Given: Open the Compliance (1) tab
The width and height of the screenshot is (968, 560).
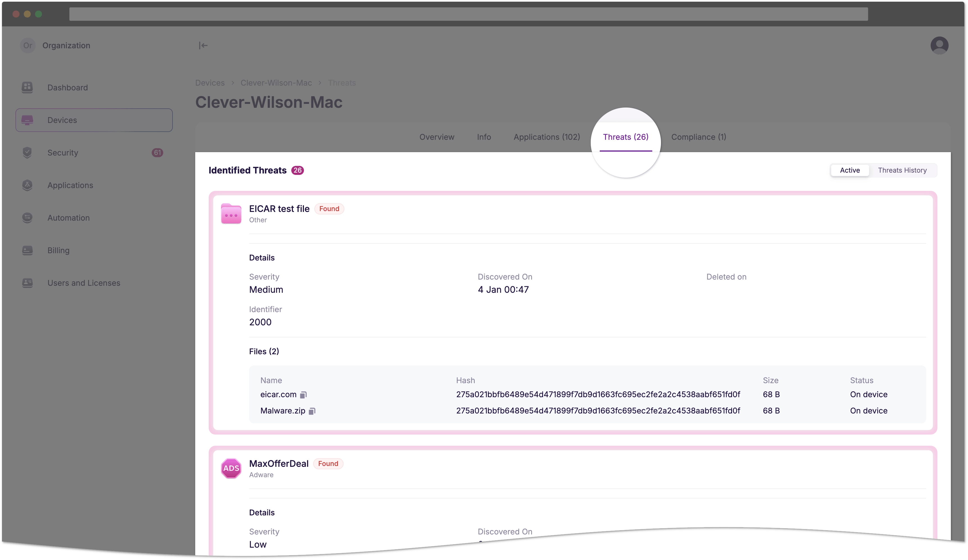Looking at the screenshot, I should point(698,137).
